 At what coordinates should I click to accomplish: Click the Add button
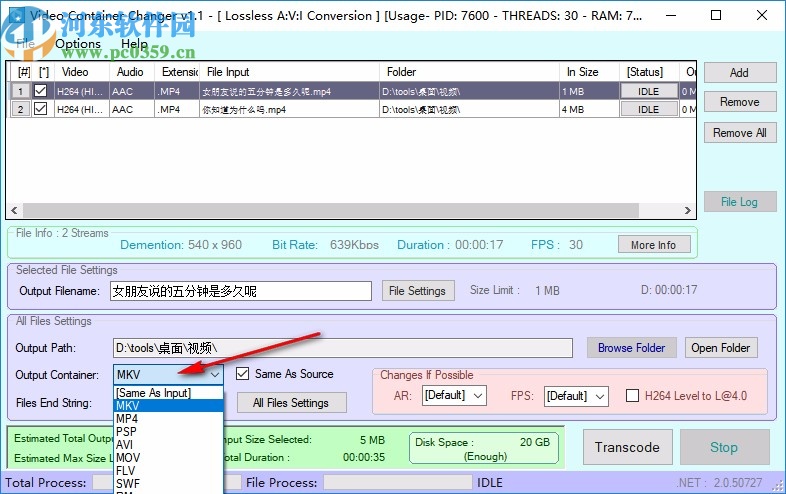pyautogui.click(x=740, y=73)
